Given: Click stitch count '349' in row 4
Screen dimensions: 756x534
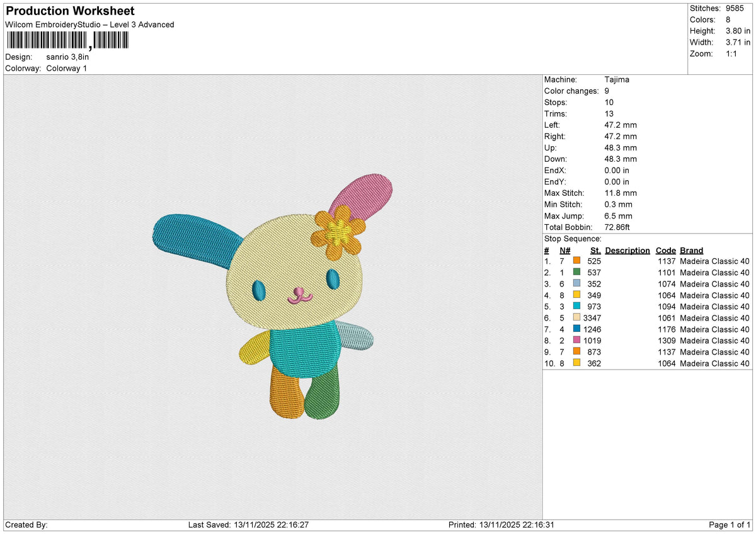Looking at the screenshot, I should pyautogui.click(x=594, y=295).
